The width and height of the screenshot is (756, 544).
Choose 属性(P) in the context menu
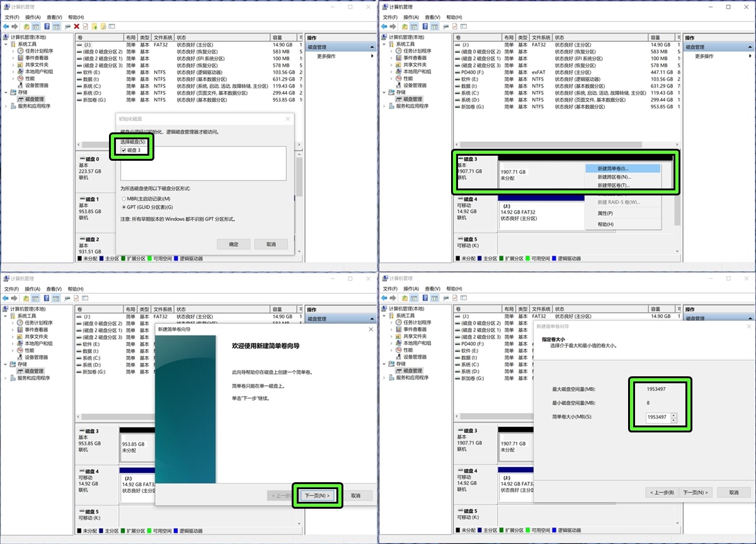pyautogui.click(x=605, y=213)
